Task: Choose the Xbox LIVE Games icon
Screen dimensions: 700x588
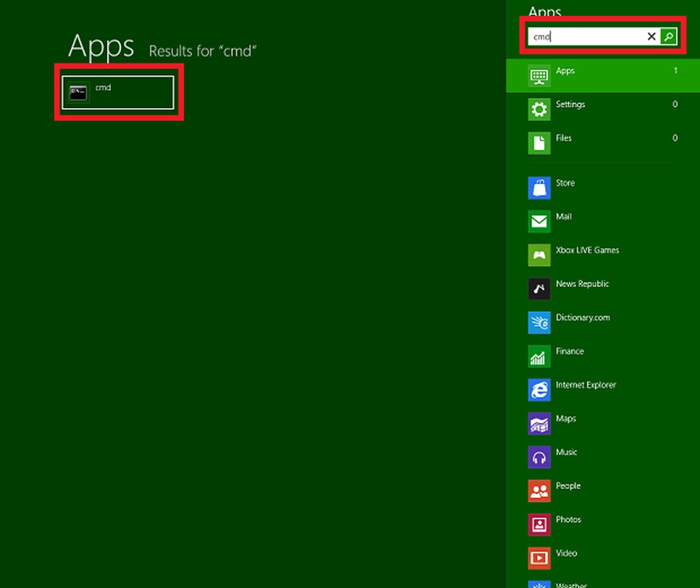Action: 539,255
